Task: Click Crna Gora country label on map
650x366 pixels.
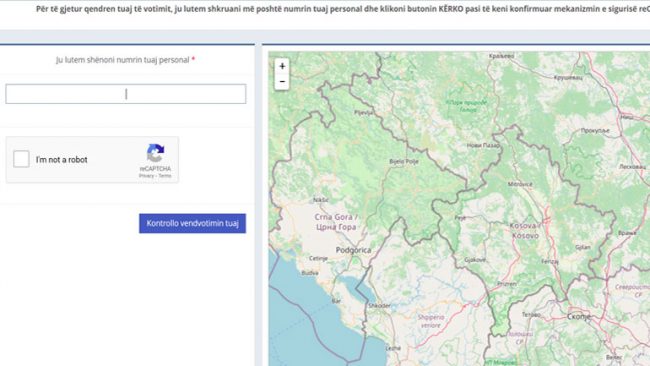Action: click(336, 222)
